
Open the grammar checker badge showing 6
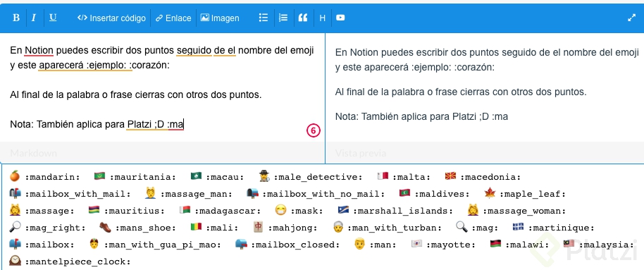point(313,131)
